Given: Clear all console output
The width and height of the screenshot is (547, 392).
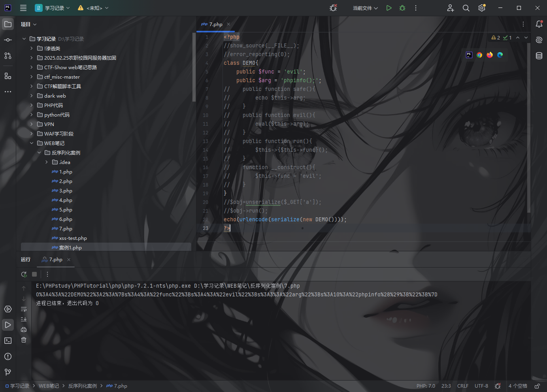Looking at the screenshot, I should point(24,340).
